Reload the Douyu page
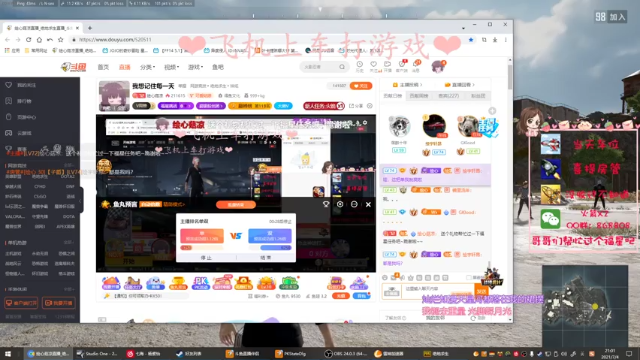This screenshot has height=360, width=640. 28,40
